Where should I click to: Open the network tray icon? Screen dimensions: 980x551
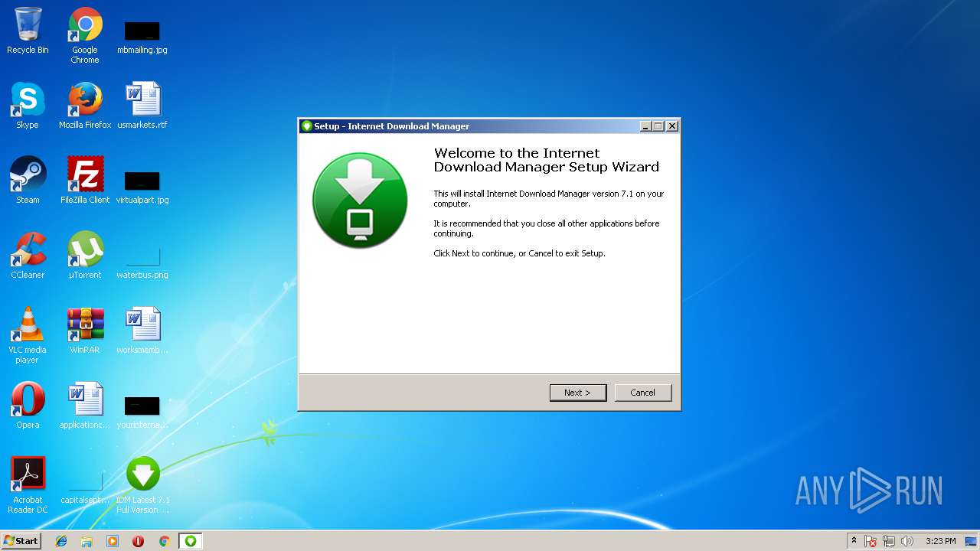point(889,541)
